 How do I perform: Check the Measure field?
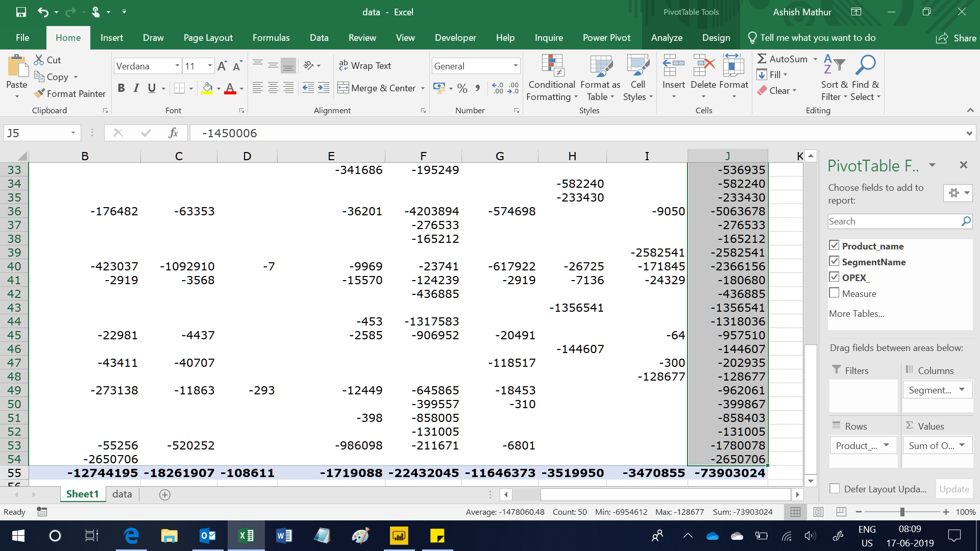click(x=834, y=293)
